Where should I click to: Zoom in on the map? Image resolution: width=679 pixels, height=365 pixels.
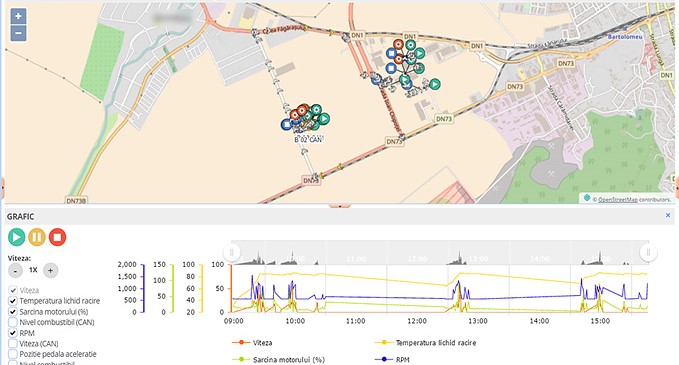point(18,16)
